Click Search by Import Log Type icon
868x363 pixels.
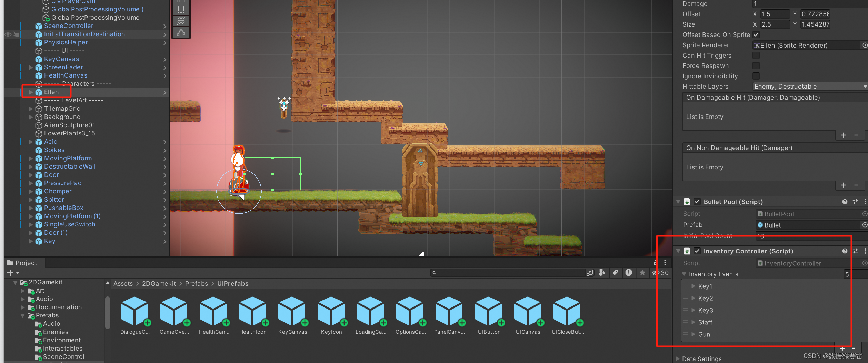point(629,273)
